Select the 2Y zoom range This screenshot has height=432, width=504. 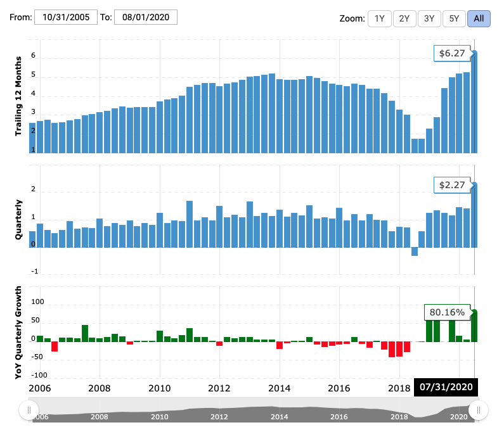tap(404, 18)
